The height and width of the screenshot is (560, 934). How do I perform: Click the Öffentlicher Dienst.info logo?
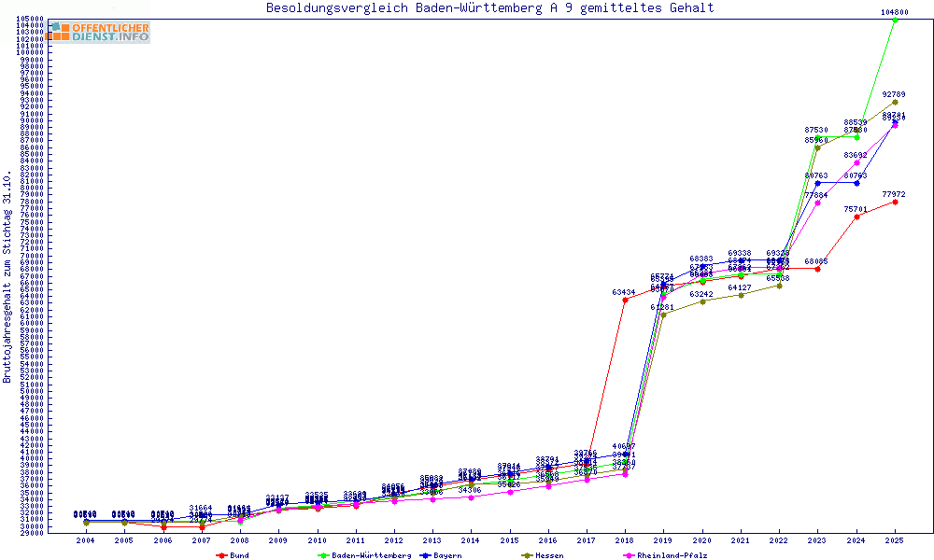click(x=97, y=32)
